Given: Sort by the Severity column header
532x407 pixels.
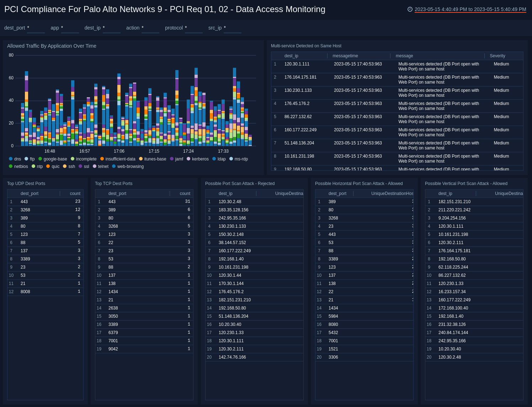Looking at the screenshot, I should pos(497,56).
